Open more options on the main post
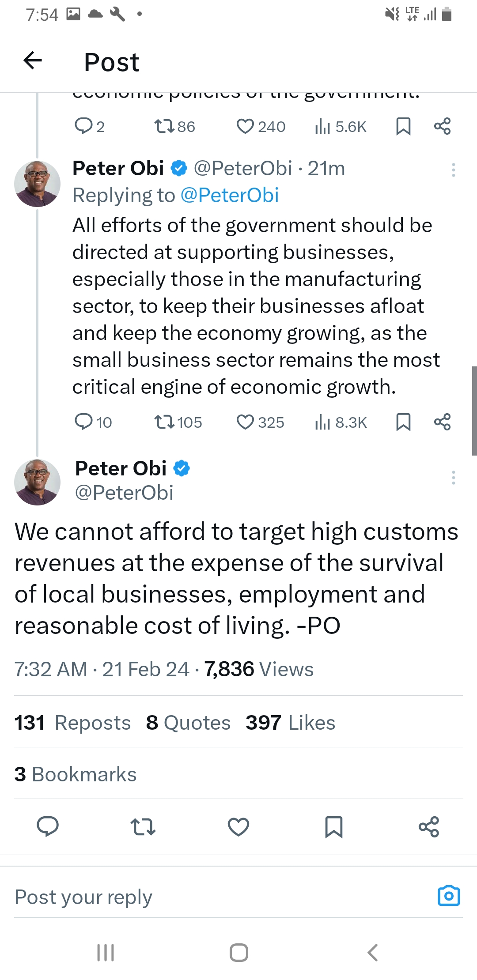 point(453,478)
